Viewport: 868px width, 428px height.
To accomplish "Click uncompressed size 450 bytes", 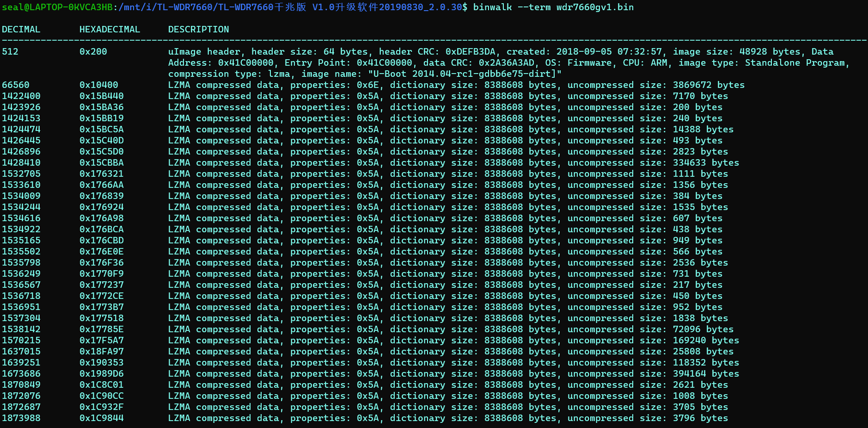I will pyautogui.click(x=697, y=296).
